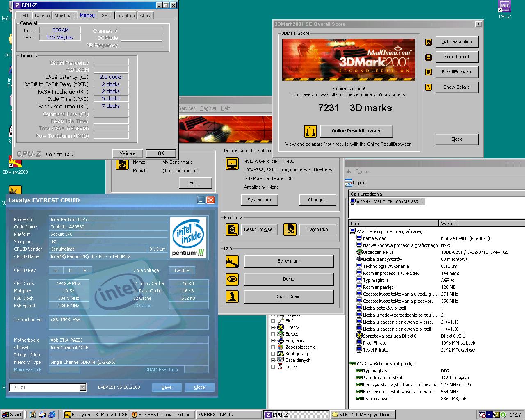Viewport: 525px width, 420px height.
Task: Click the Baza danych icon in tree
Action: (281, 360)
